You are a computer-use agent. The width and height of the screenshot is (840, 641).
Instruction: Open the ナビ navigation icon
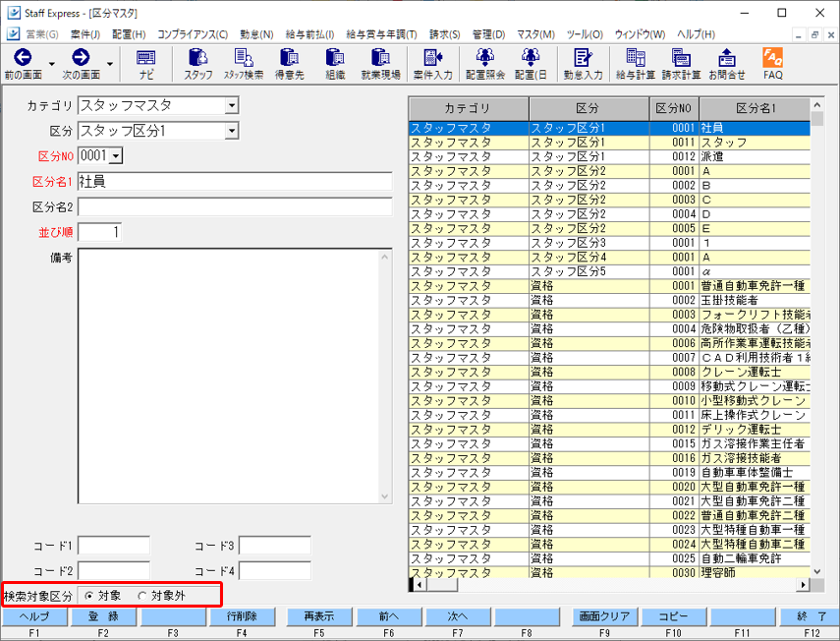(146, 64)
